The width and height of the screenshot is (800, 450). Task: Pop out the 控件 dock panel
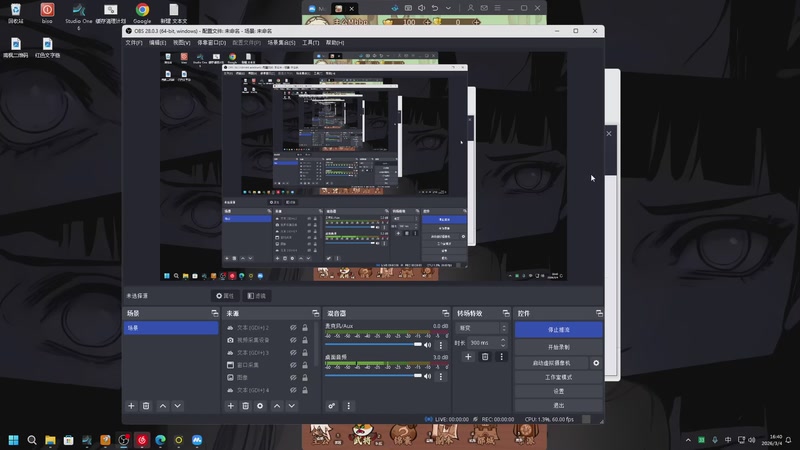[599, 313]
